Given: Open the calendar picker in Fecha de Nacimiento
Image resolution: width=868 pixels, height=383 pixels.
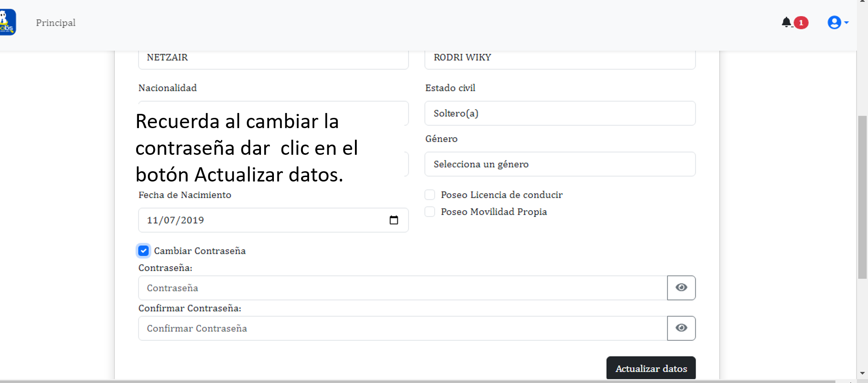Looking at the screenshot, I should tap(394, 220).
